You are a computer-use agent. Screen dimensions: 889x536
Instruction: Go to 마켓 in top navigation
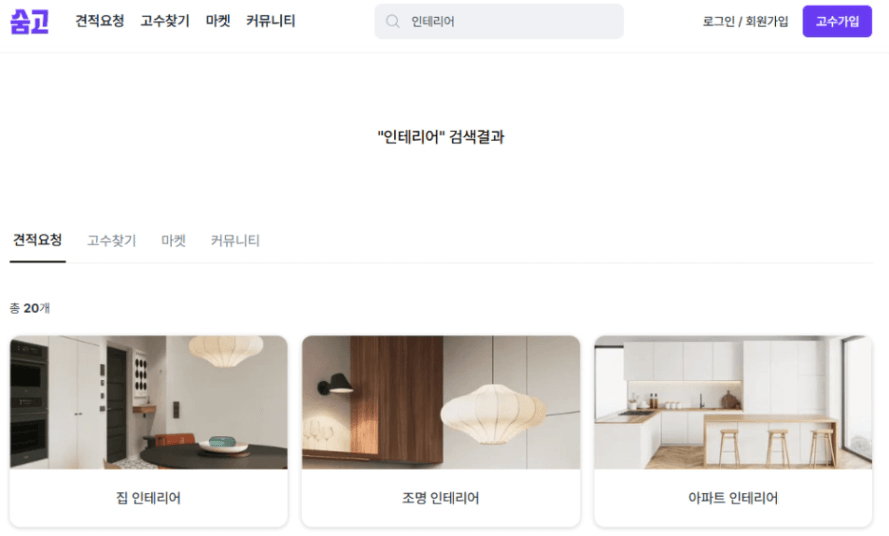pyautogui.click(x=218, y=21)
